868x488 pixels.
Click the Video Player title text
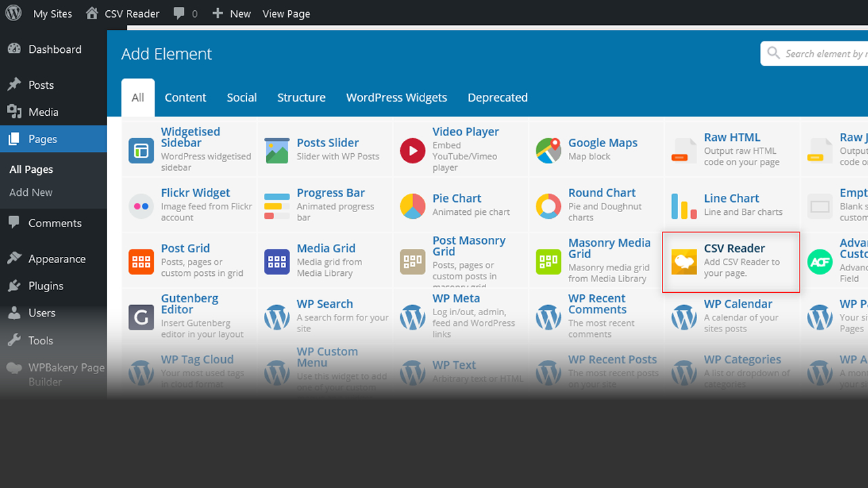coord(466,131)
